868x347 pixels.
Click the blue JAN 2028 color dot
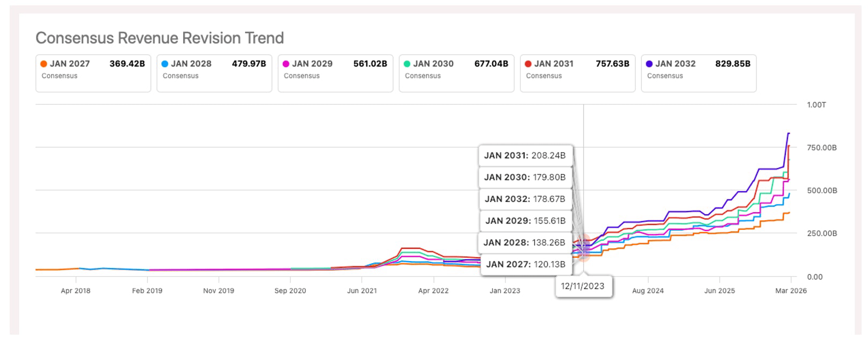165,64
